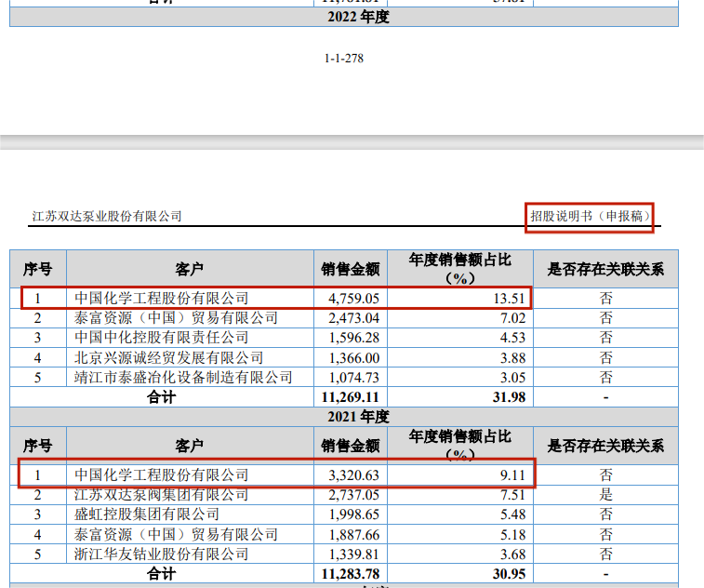Select percentage cell "9.11"
This screenshot has height=588, width=704.
click(x=512, y=475)
